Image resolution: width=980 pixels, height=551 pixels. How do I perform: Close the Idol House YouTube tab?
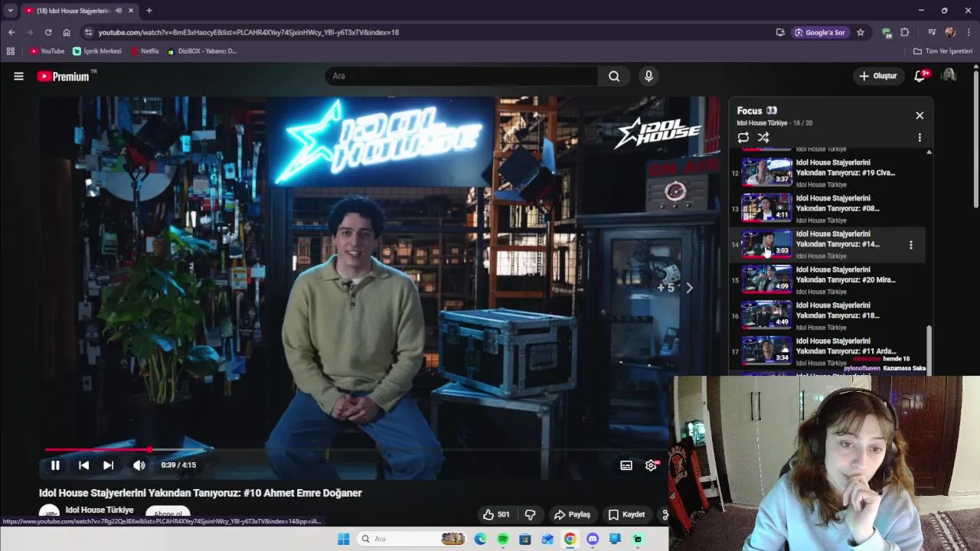[131, 11]
